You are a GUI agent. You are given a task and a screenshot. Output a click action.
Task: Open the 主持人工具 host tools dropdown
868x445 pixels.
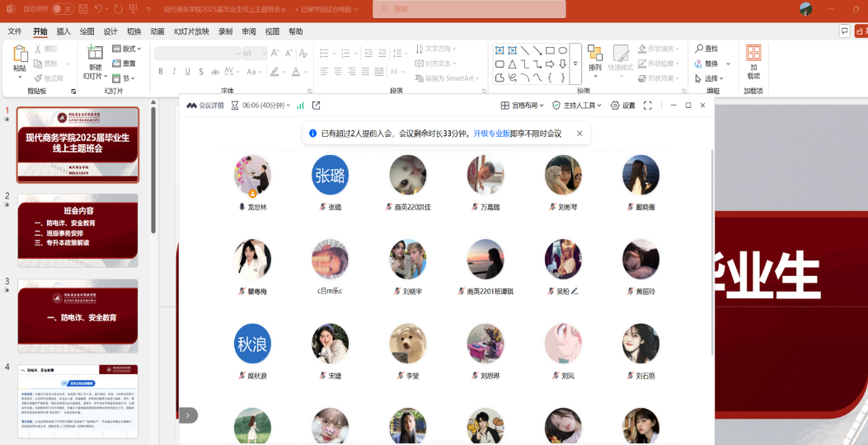point(576,105)
